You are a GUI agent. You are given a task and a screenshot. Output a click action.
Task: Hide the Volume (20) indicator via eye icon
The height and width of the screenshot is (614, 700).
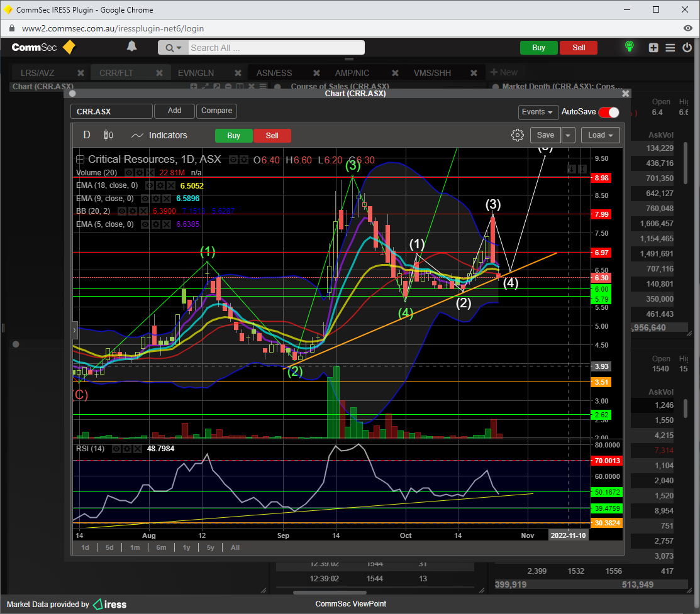[128, 172]
